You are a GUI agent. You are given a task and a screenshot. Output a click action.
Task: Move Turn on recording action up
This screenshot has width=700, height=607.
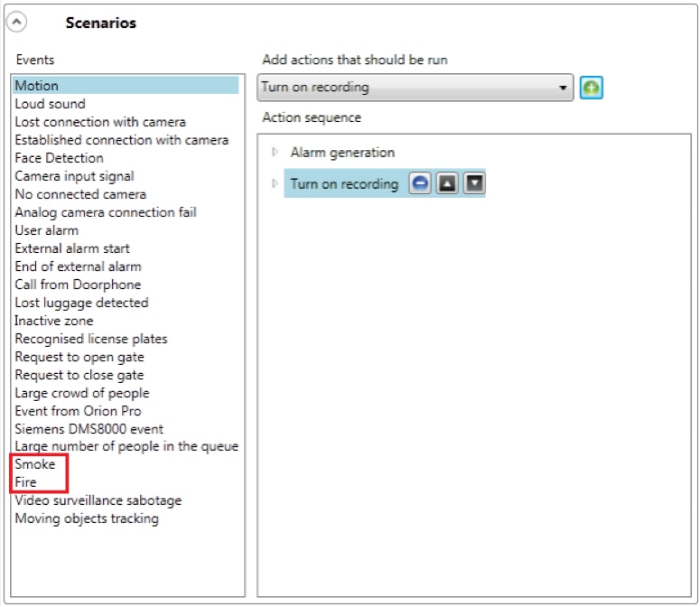[x=447, y=183]
